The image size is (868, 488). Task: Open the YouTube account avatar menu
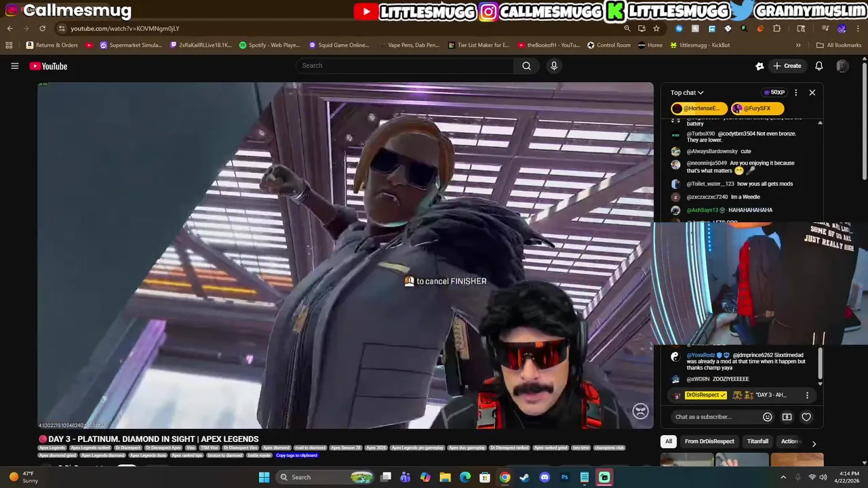(842, 66)
